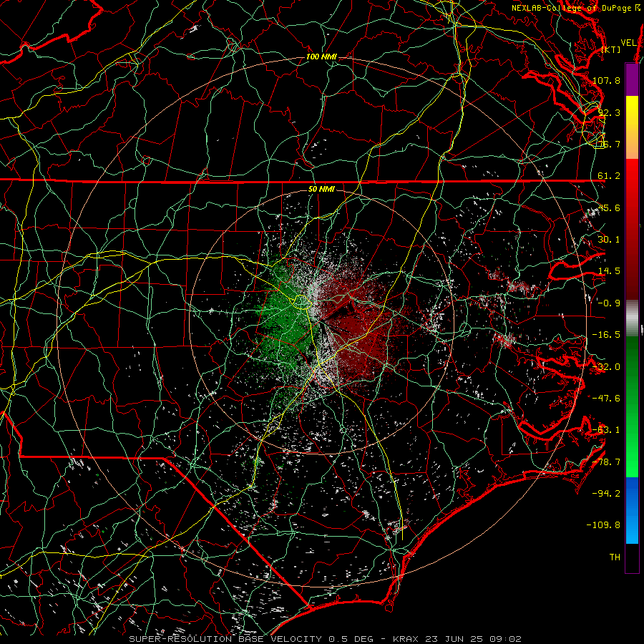This screenshot has height=644, width=644.
Task: Click the 100 NMI range ring label
Action: [321, 57]
